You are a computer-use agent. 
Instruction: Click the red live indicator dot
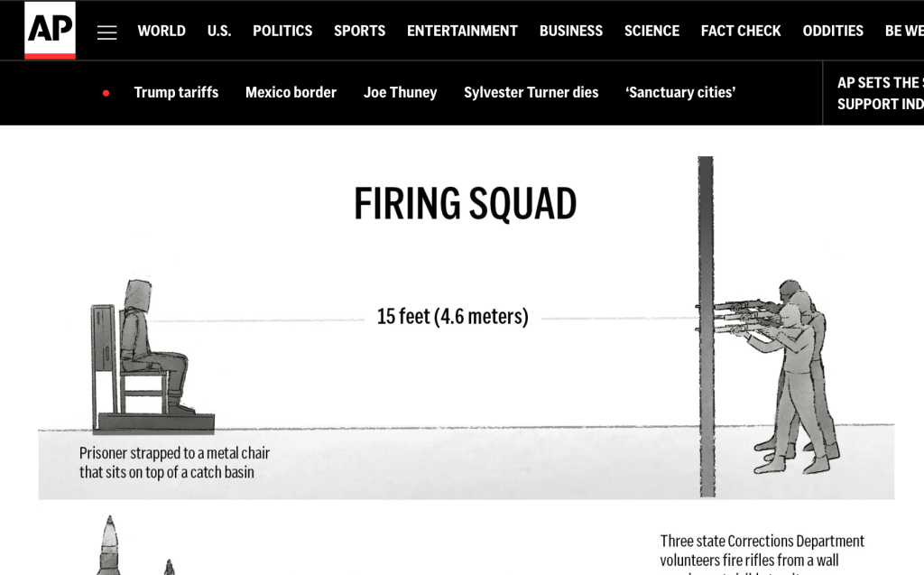106,93
